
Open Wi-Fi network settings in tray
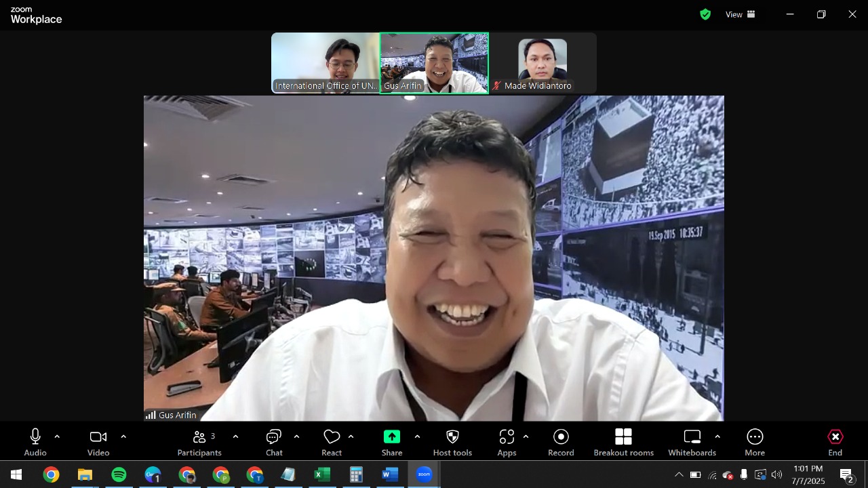click(x=711, y=475)
